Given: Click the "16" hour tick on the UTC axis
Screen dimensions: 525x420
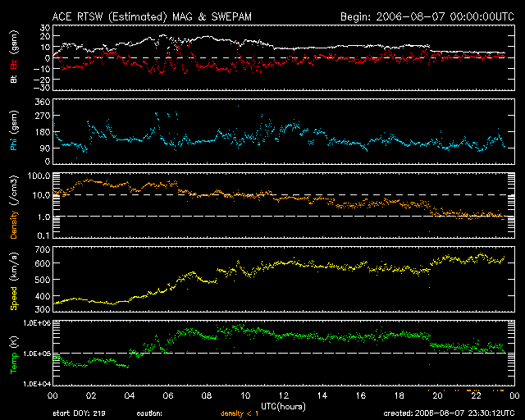Looking at the screenshot, I should pos(361,395).
